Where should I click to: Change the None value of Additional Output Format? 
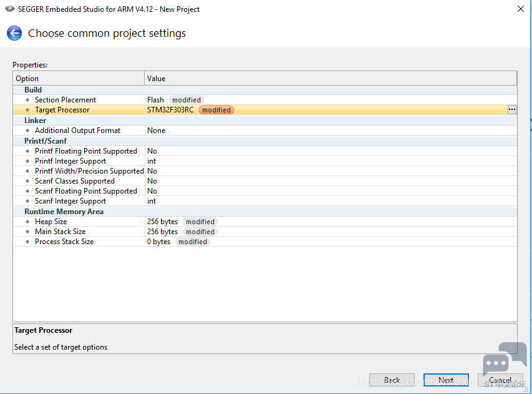pyautogui.click(x=156, y=131)
